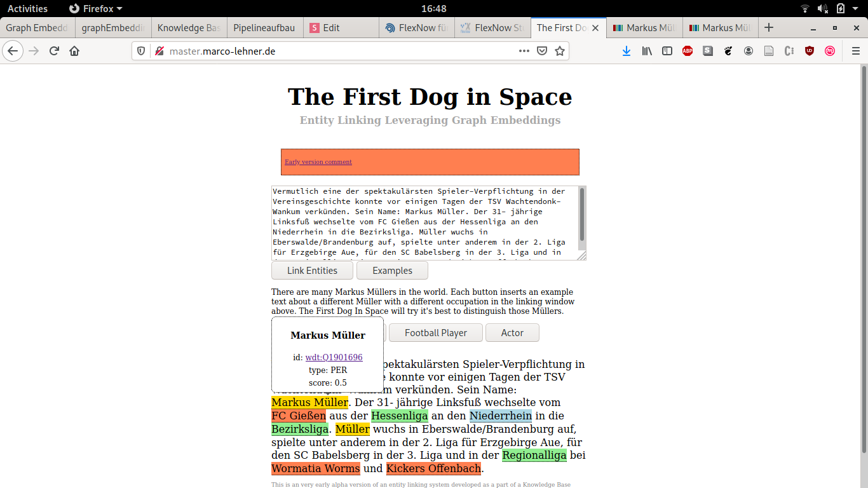The image size is (868, 488).
Task: Insert the Actor example text
Action: [512, 332]
